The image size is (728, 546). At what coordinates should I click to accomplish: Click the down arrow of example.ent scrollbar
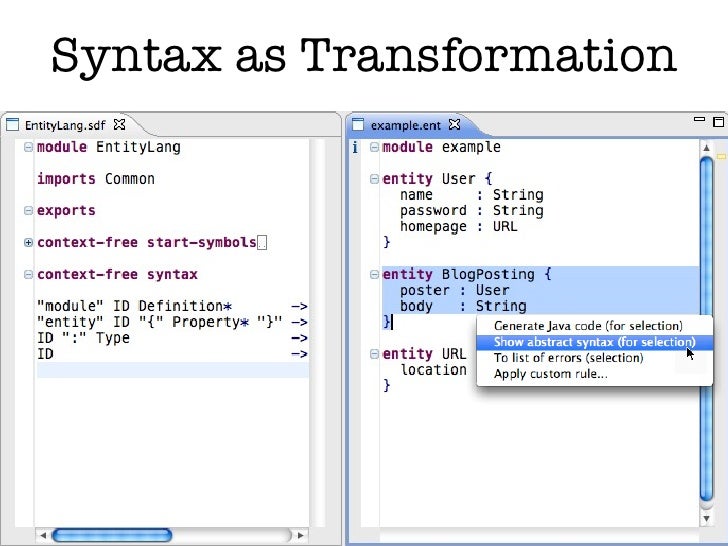click(706, 518)
